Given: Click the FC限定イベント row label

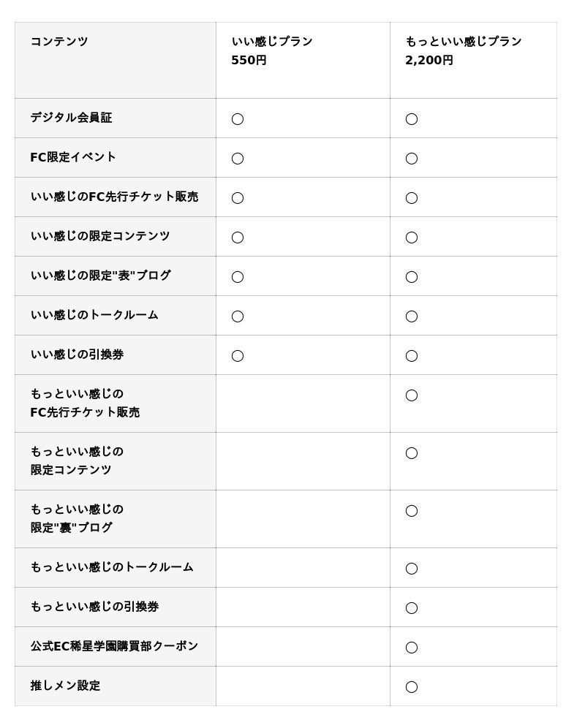Looking at the screenshot, I should point(73,157).
